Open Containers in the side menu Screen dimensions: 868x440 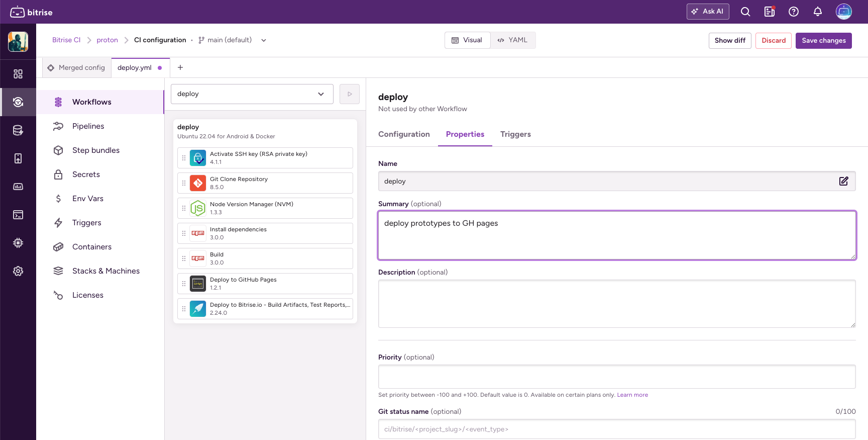100,247
